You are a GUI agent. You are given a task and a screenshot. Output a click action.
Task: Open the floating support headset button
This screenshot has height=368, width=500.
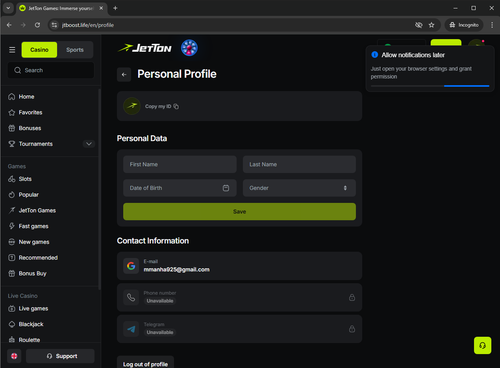pyautogui.click(x=482, y=345)
